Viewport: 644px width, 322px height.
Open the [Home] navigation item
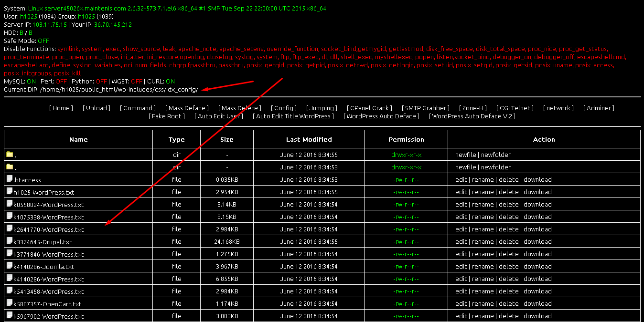tap(61, 108)
